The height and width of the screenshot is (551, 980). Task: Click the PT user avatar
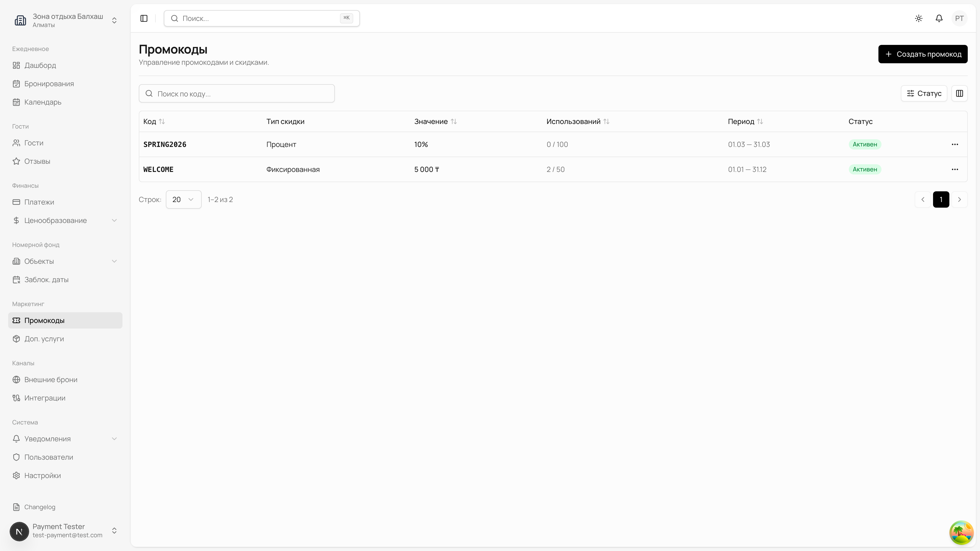[959, 18]
